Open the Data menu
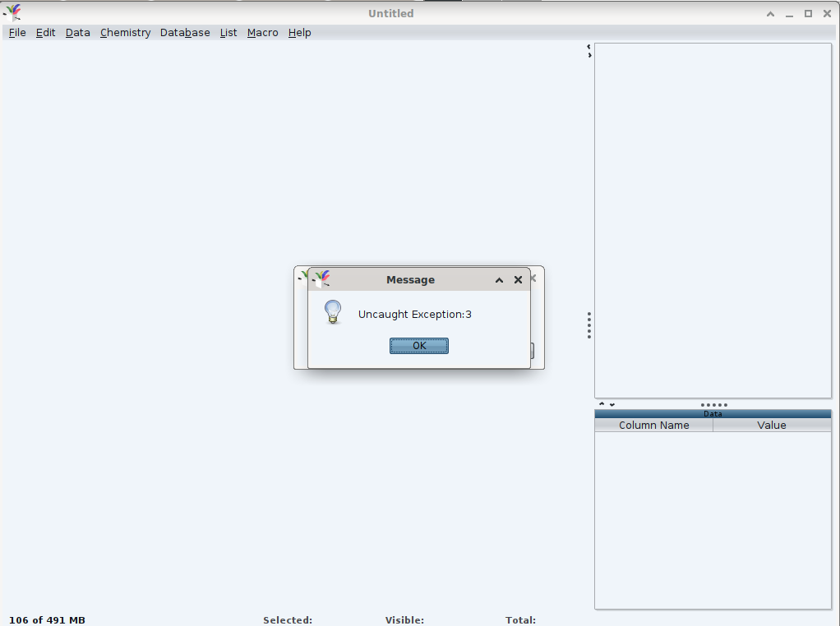This screenshot has height=626, width=840. [x=78, y=33]
